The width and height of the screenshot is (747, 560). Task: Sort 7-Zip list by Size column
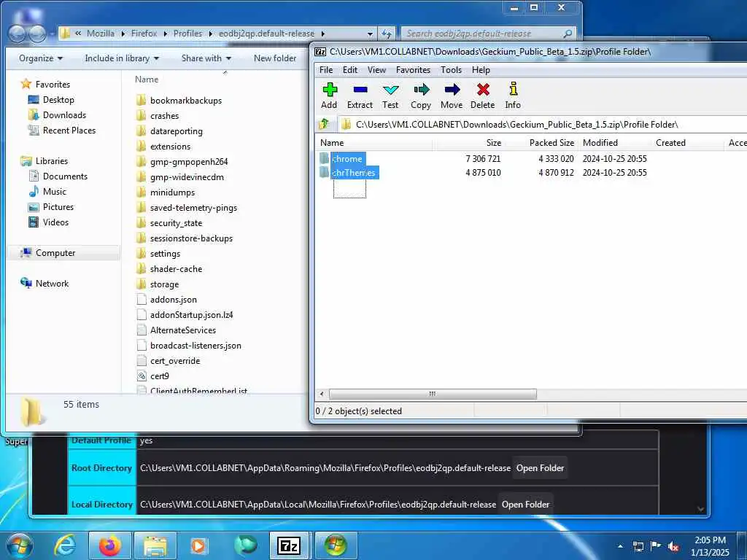(468, 143)
